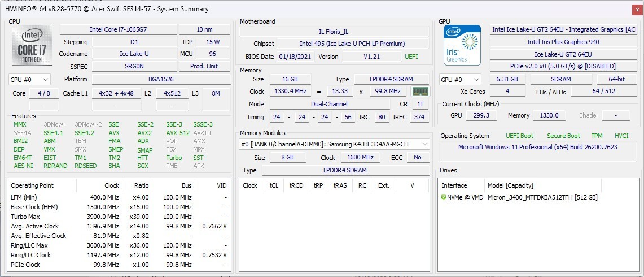Click the Core count 4 / 8 field
Viewport: 644px width, 277px height.
44,93
